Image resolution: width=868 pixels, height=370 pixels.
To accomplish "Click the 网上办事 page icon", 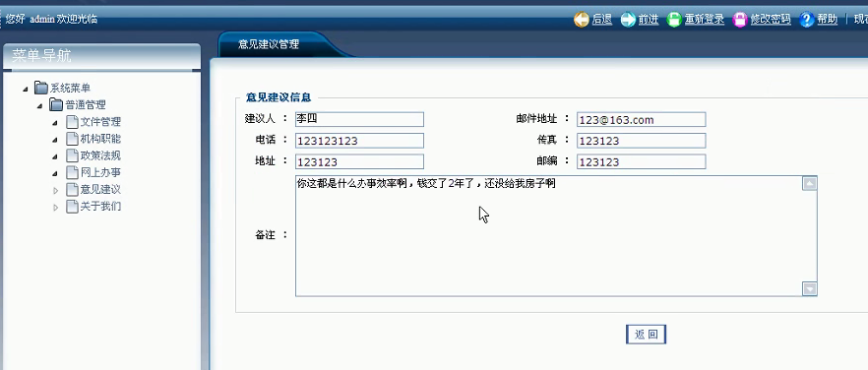I will tap(72, 172).
